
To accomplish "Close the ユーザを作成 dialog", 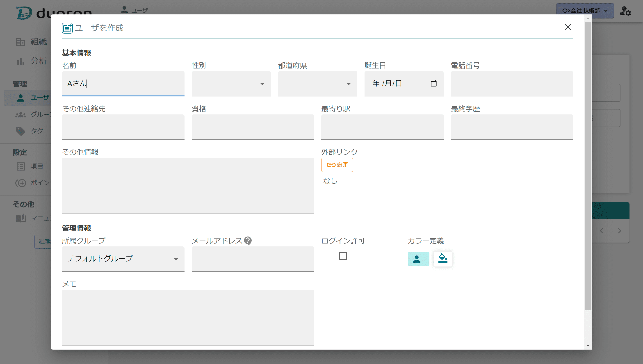I will point(568,27).
